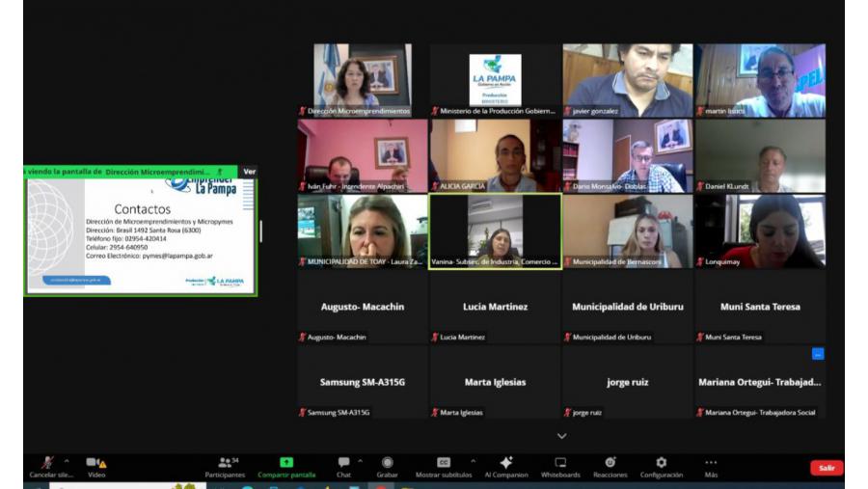The width and height of the screenshot is (868, 489).
Task: Select Daniel KLundt's video tile
Action: click(x=760, y=155)
